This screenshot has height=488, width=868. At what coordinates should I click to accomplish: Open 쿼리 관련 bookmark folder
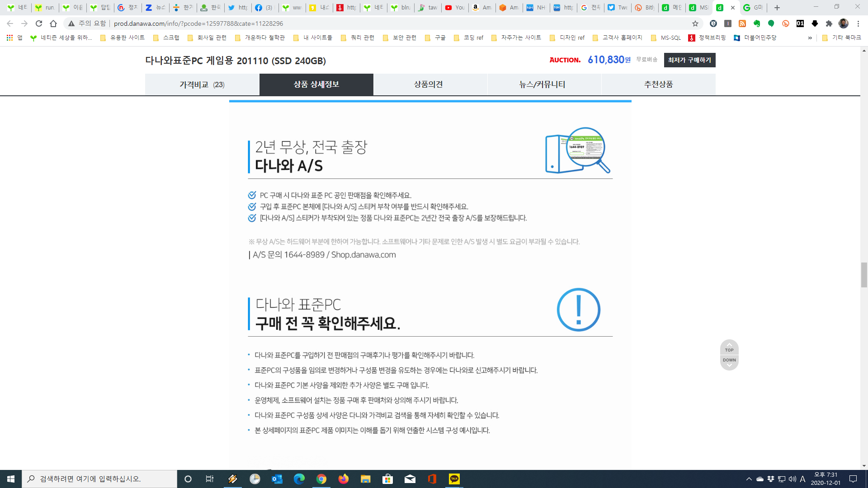357,38
